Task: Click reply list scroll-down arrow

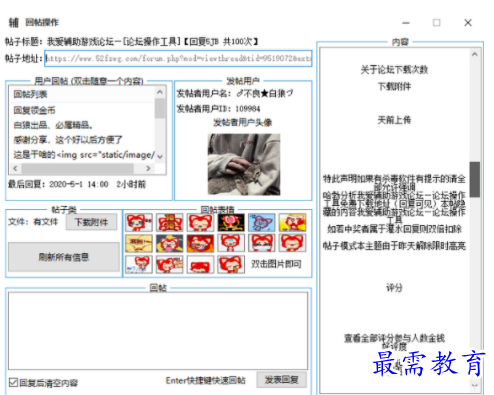Action: coord(160,156)
